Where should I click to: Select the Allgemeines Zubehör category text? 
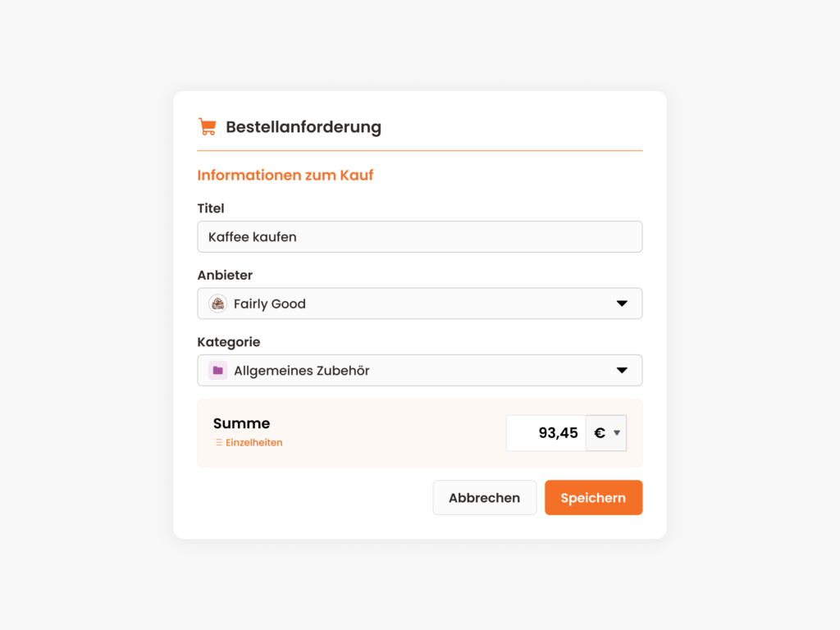click(302, 370)
